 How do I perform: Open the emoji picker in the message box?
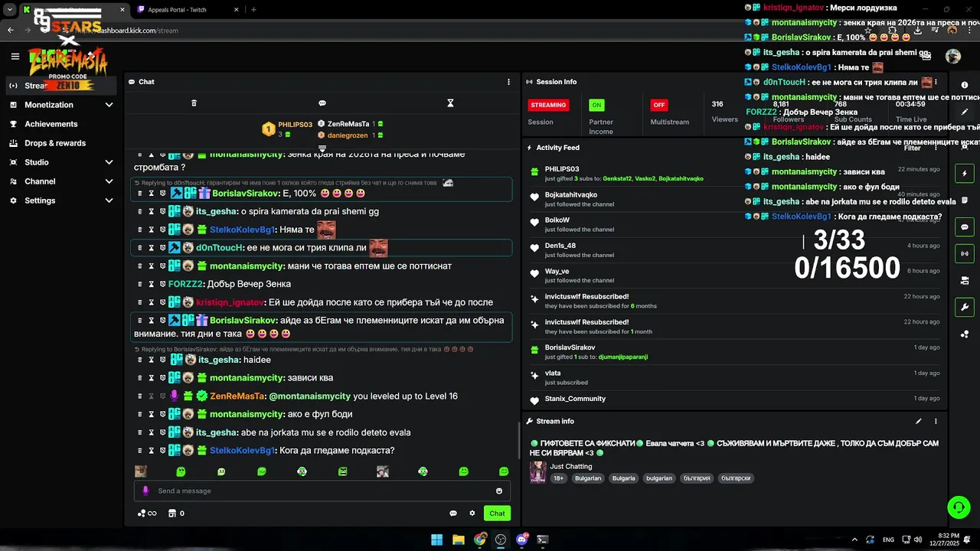click(499, 491)
